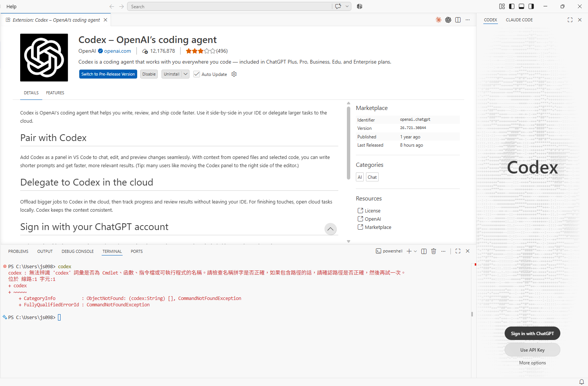Disable the Codex extension
588x386 pixels.
(x=149, y=74)
